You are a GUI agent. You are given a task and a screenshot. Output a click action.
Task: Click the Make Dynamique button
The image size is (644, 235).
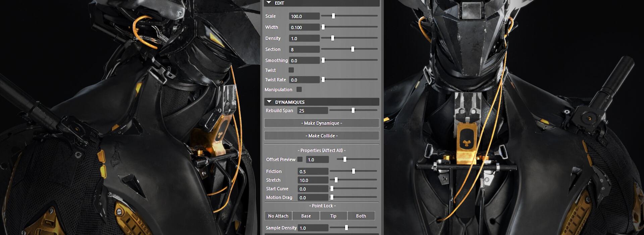tap(322, 123)
